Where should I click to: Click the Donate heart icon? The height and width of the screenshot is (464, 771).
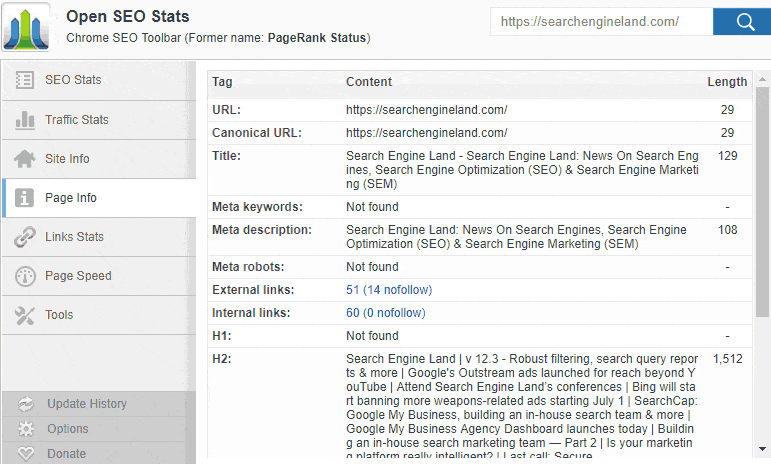26,454
